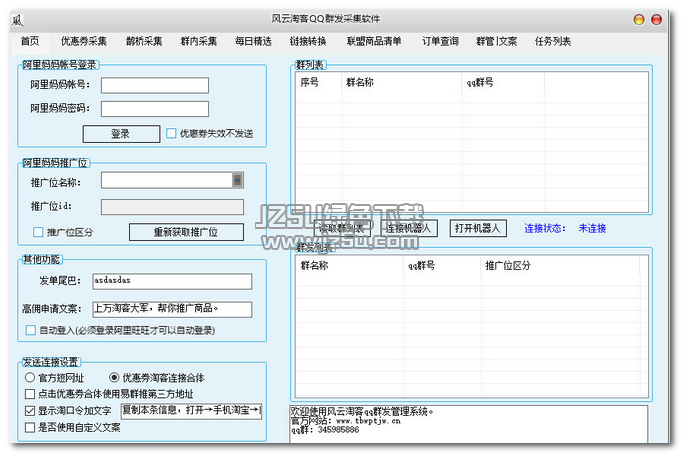This screenshot has width=681, height=454.
Task: Click the 欢迎使用风云淘客qq群发管理系统 log line
Action: click(x=362, y=411)
